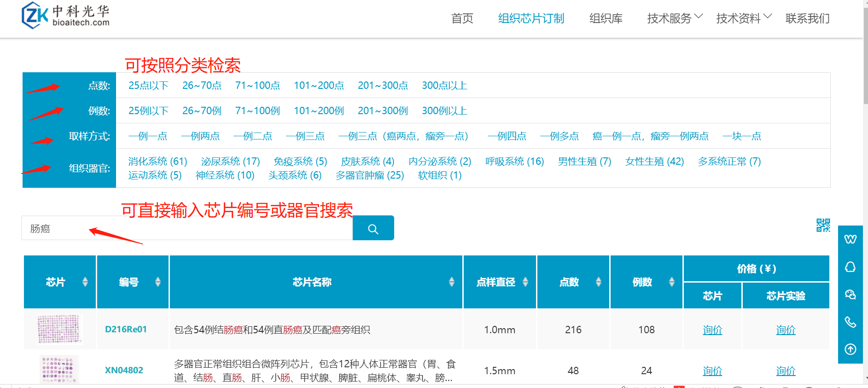Sort by 芯片 column arrows
Image resolution: width=868 pixels, height=388 pixels.
point(85,282)
